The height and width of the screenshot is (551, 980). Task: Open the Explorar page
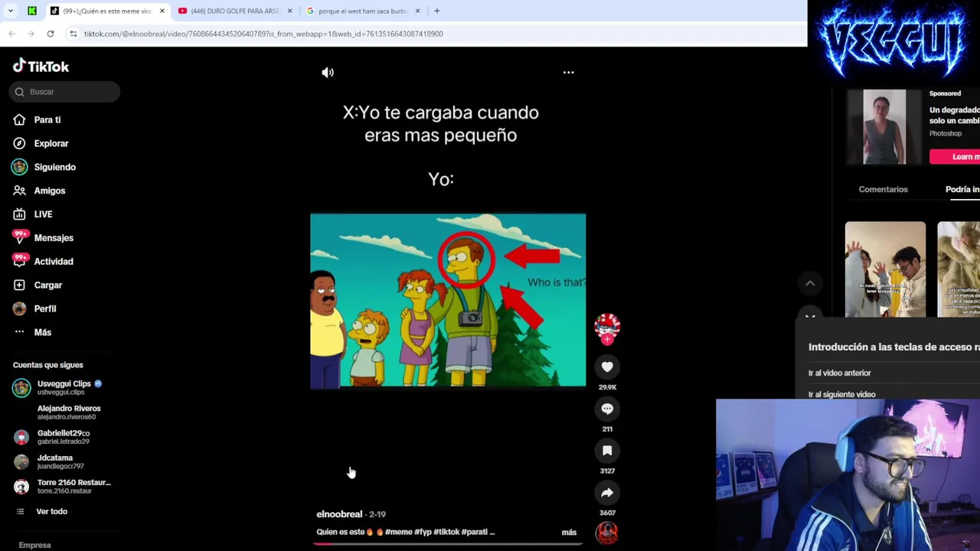click(51, 143)
